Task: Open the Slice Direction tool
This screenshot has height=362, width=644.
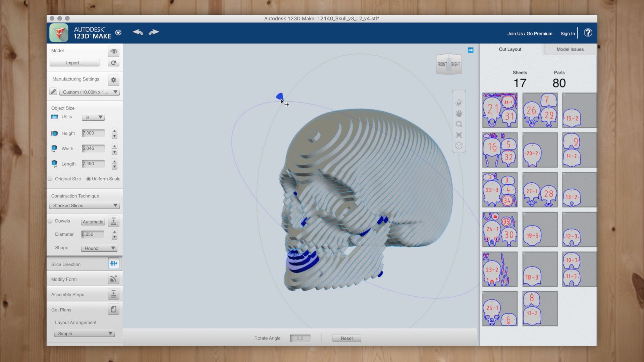Action: pos(114,263)
